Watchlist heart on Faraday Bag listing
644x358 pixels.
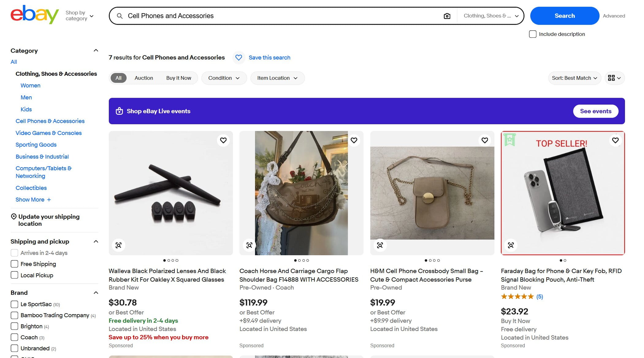615,140
